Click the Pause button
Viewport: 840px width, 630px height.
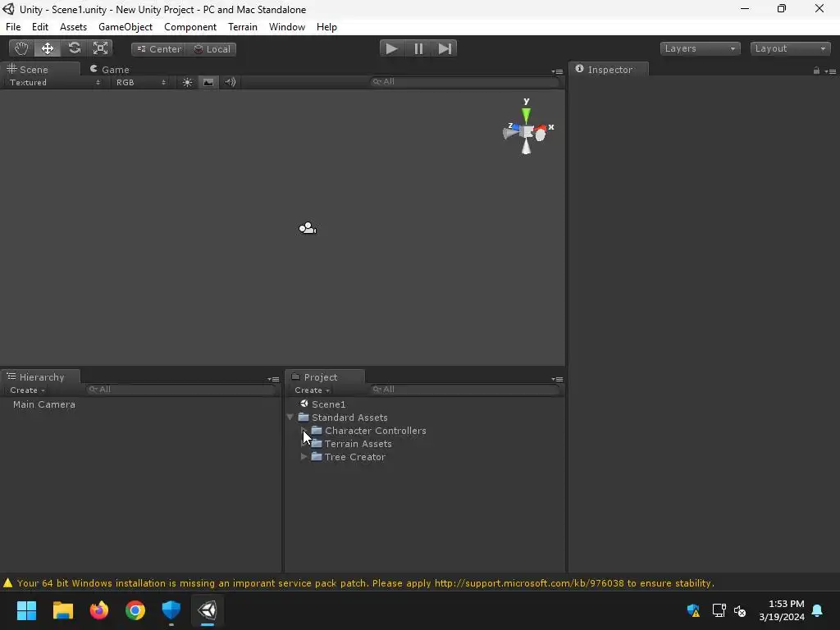tap(418, 48)
